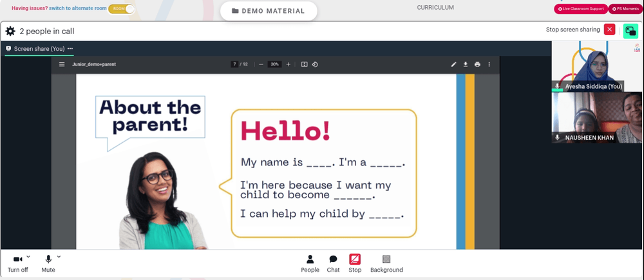Open call settings gear icon
644x280 pixels.
coord(10,31)
